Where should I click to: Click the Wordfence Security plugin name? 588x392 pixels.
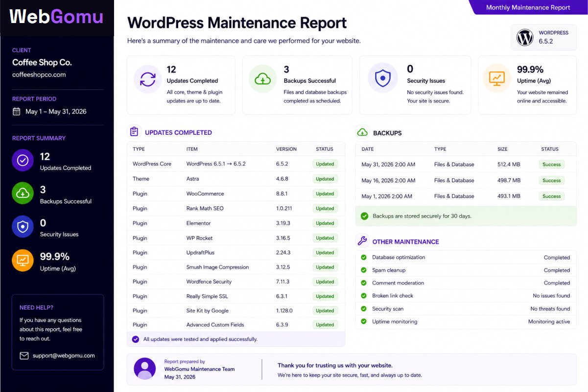tap(209, 282)
